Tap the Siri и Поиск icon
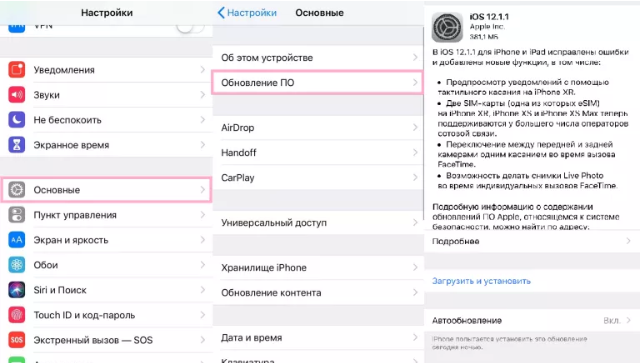 click(x=17, y=290)
